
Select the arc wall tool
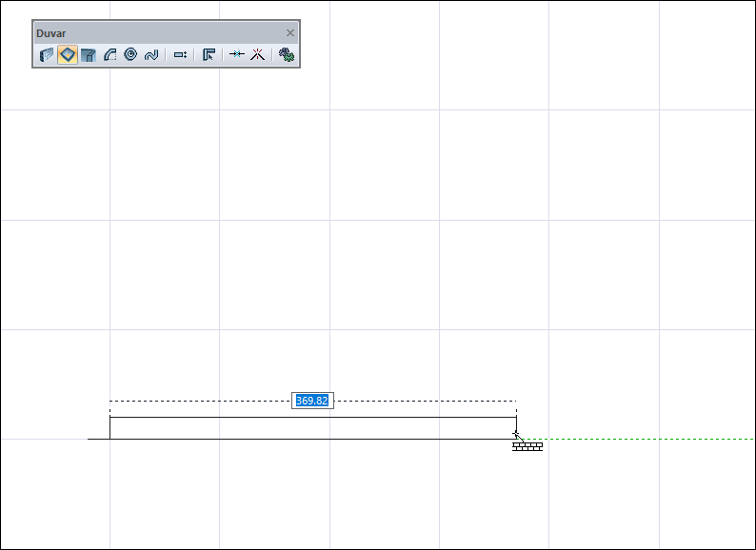click(109, 55)
